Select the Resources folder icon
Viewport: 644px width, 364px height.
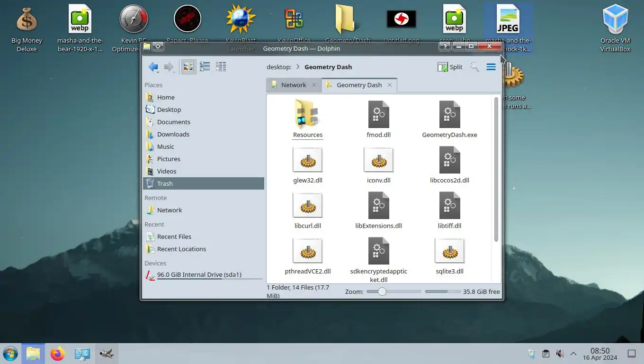point(308,114)
